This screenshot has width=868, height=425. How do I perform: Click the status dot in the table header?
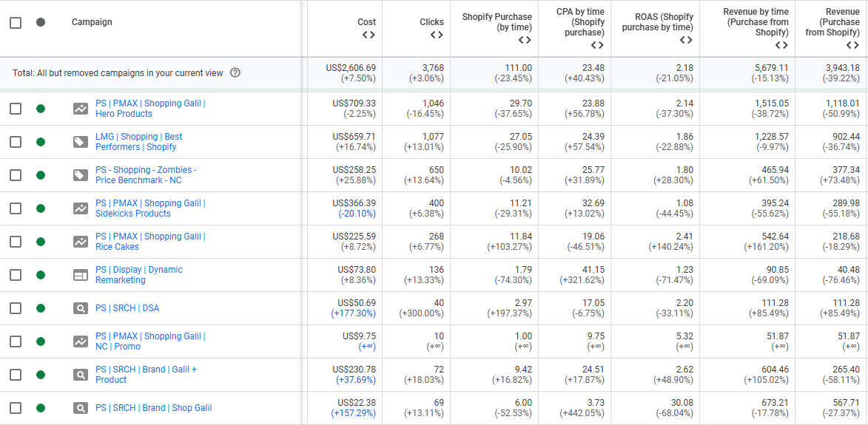point(41,23)
